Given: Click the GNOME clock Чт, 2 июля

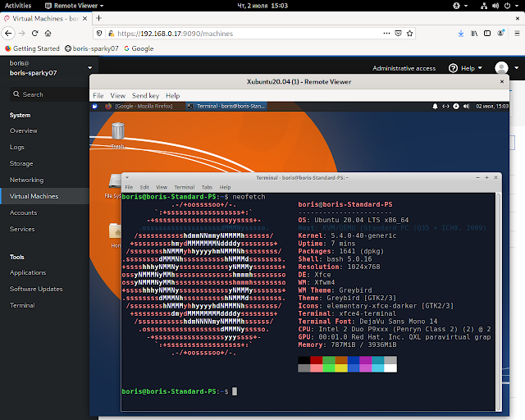Looking at the screenshot, I should [262, 6].
